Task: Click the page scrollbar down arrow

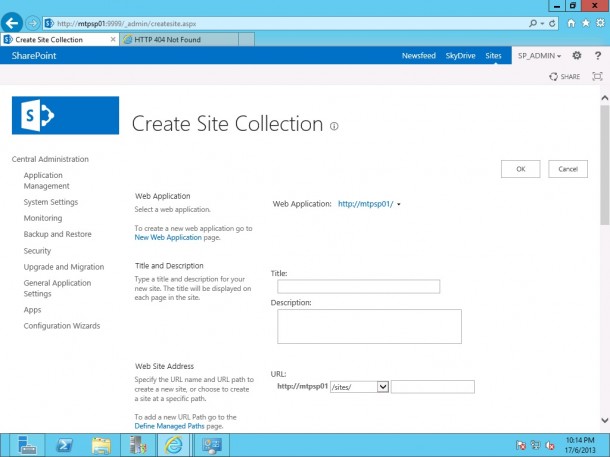Action: coord(605,420)
